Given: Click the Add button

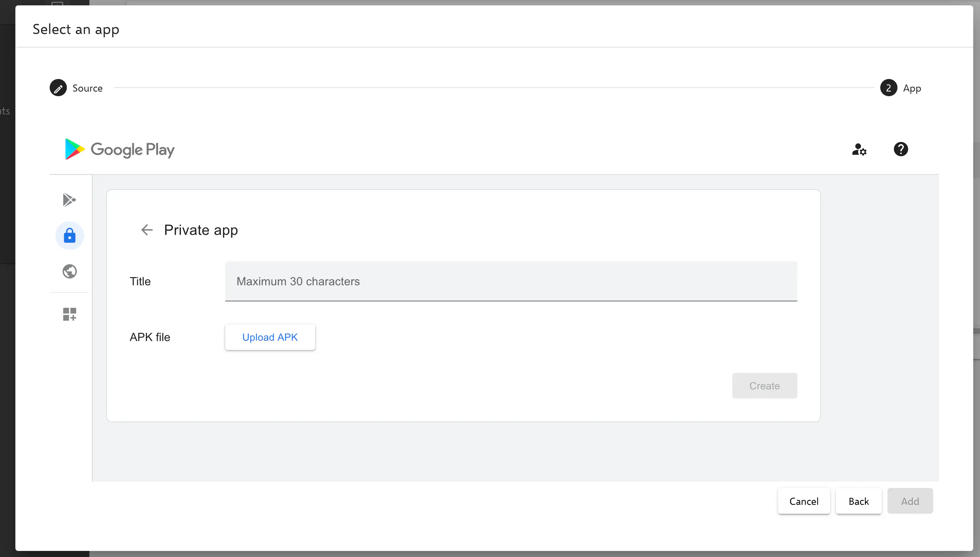Looking at the screenshot, I should 910,501.
